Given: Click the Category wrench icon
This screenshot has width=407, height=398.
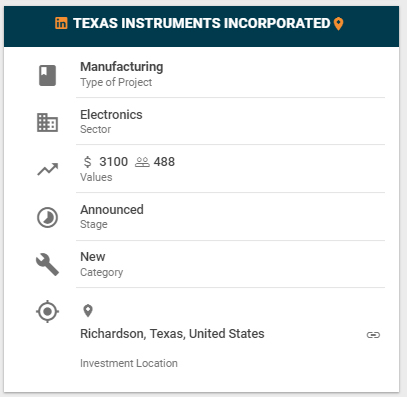Looking at the screenshot, I should click(x=47, y=265).
